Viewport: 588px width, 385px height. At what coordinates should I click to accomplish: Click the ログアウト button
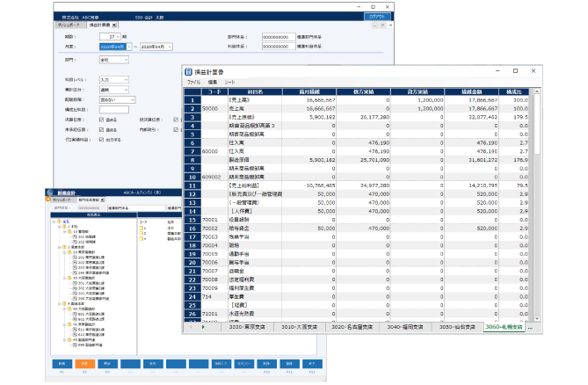(x=376, y=16)
